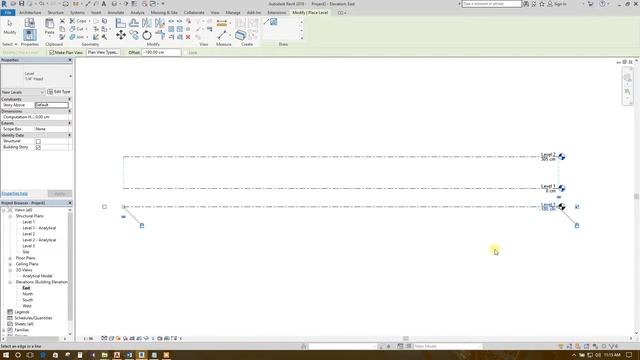Click the Edit Type button

59,92
